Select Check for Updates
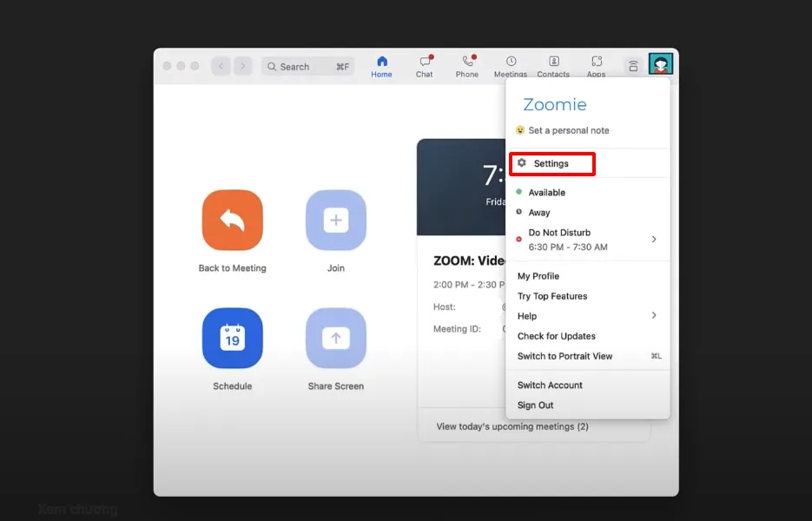The width and height of the screenshot is (812, 521). pos(557,336)
